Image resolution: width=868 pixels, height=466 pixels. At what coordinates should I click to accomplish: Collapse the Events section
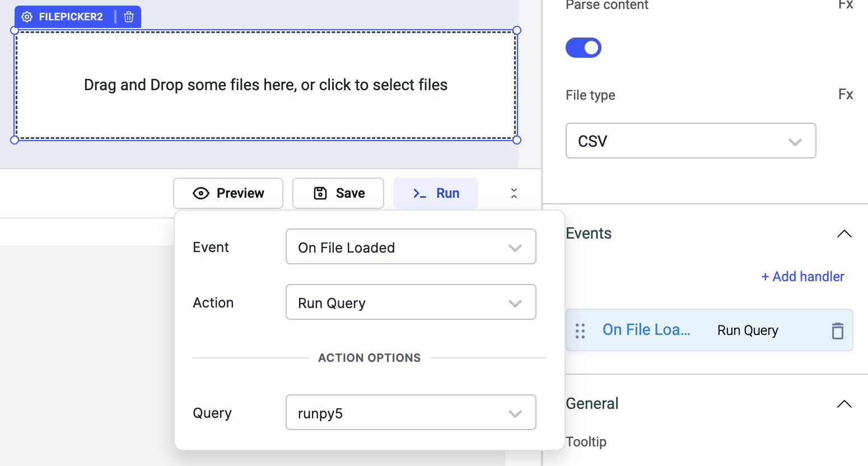pos(844,234)
